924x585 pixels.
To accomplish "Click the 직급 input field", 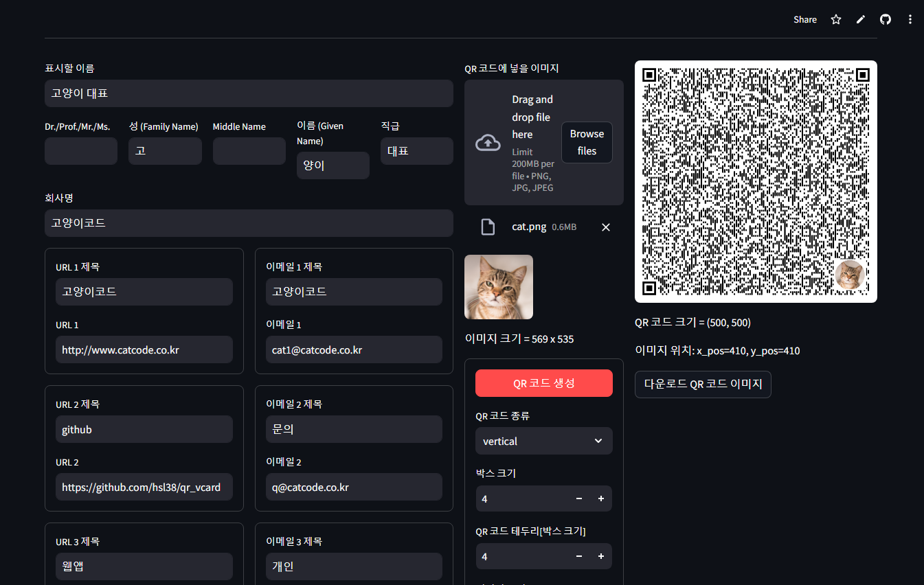I will click(417, 151).
